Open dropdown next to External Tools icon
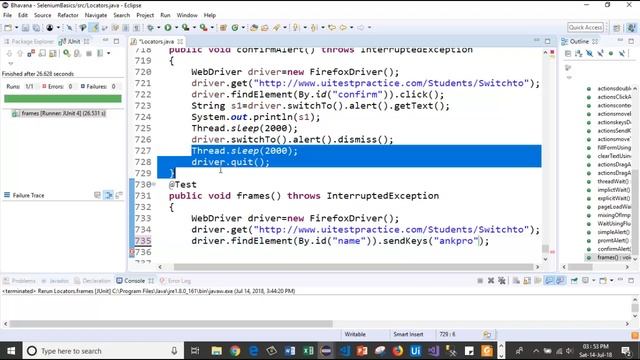The image size is (640, 360). (x=212, y=28)
